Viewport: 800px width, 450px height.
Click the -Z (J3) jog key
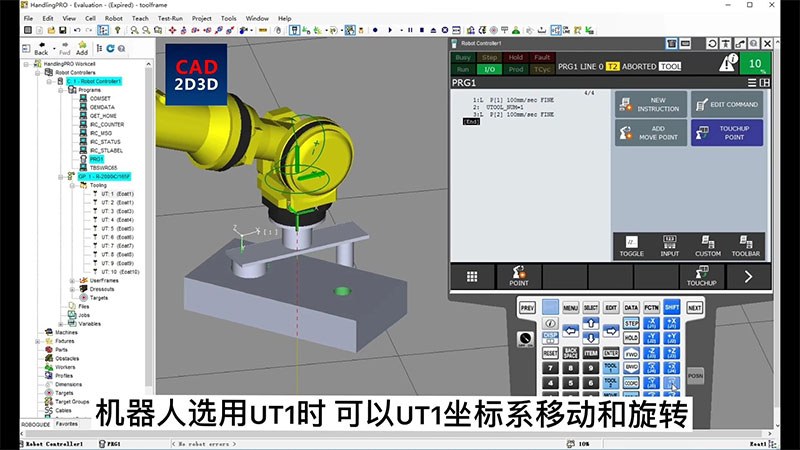pyautogui.click(x=652, y=353)
